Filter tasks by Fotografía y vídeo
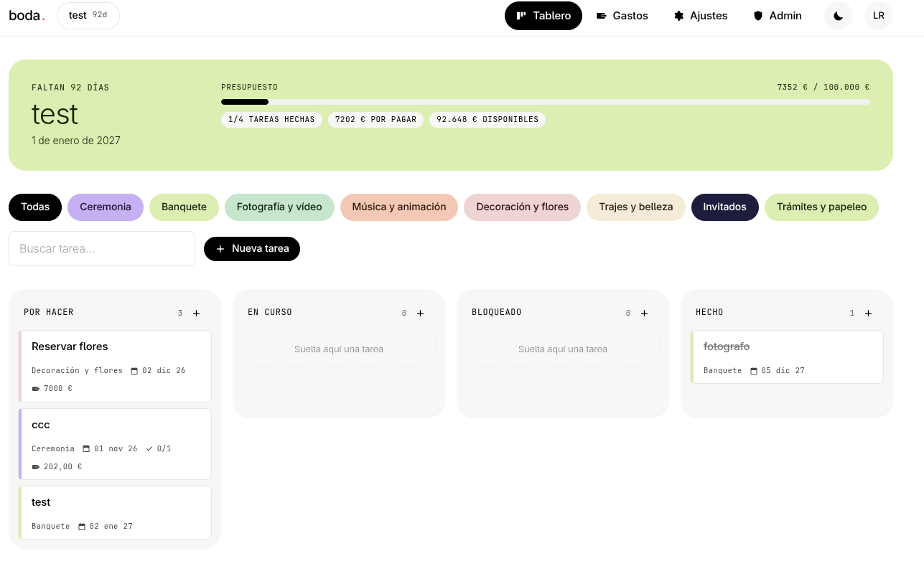 tap(279, 207)
